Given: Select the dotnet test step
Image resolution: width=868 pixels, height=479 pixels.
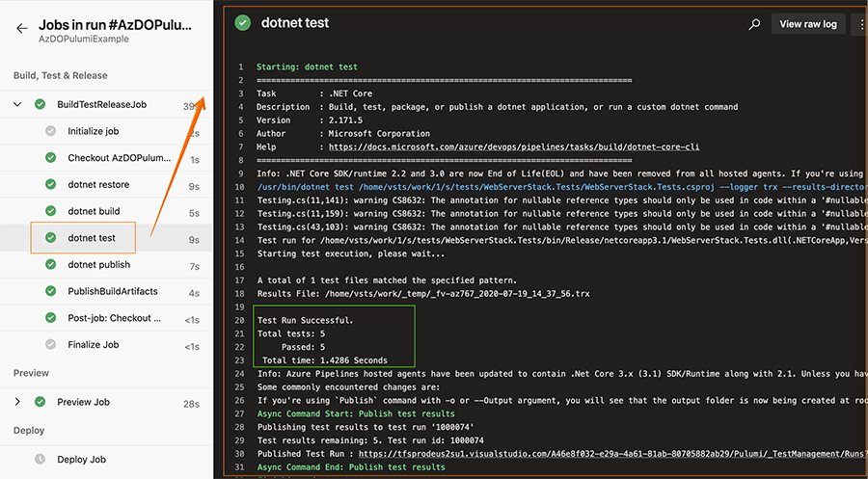Looking at the screenshot, I should pos(92,238).
